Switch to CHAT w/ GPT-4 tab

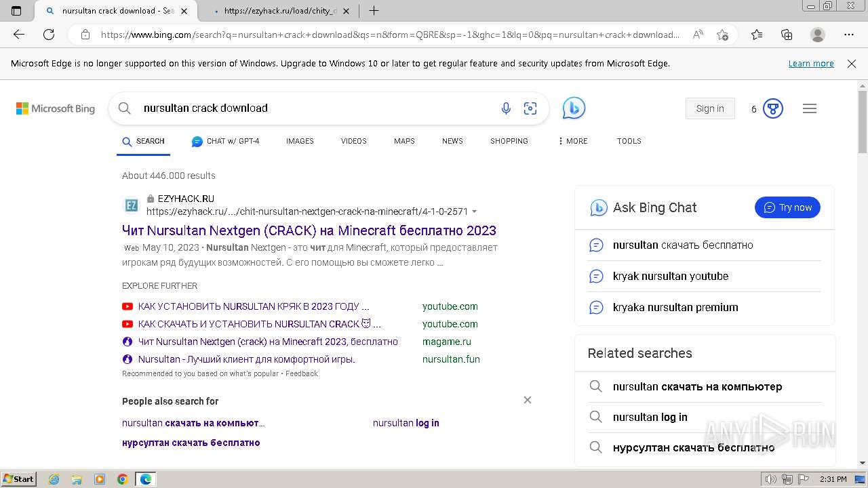tap(225, 141)
